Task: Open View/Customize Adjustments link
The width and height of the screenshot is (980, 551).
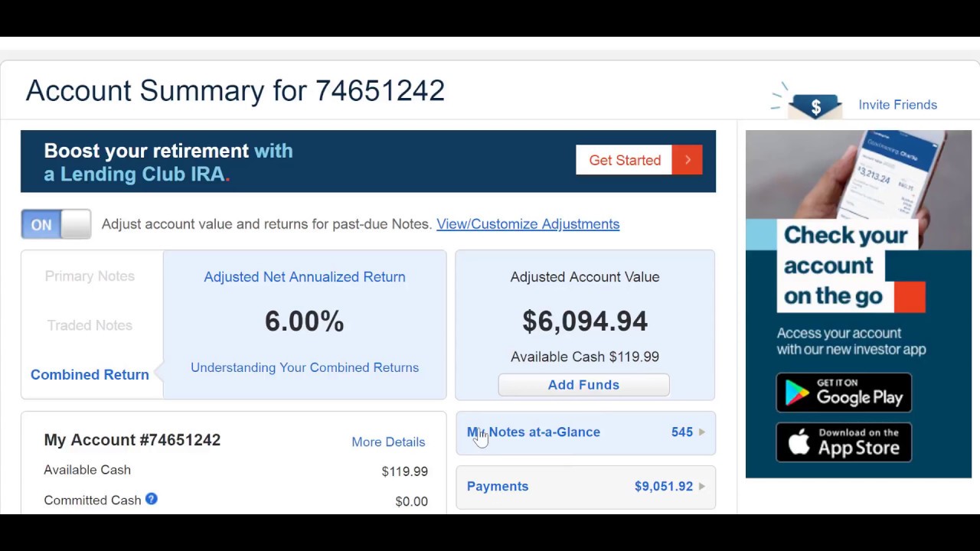Action: click(528, 224)
